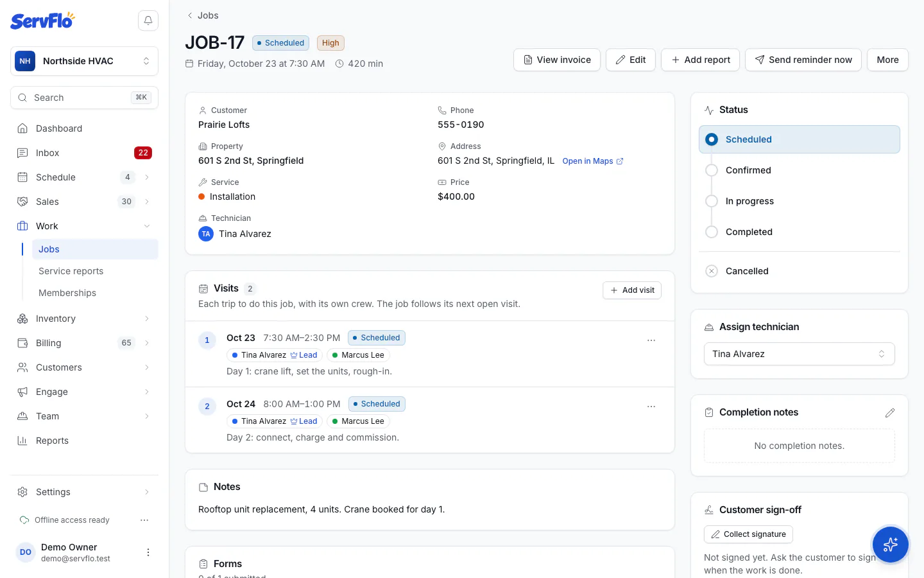Click the View invoice button
The image size is (924, 578).
557,60
